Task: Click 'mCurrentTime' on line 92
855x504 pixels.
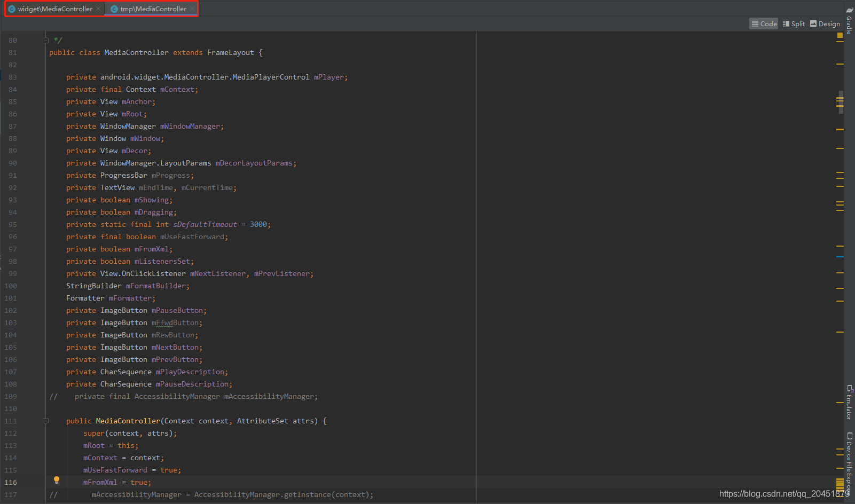Action: coord(207,187)
